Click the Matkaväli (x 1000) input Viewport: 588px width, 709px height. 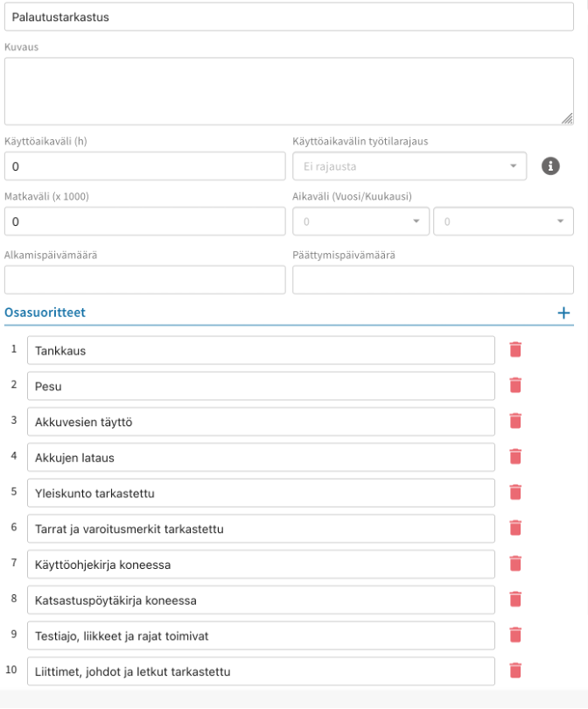(145, 221)
